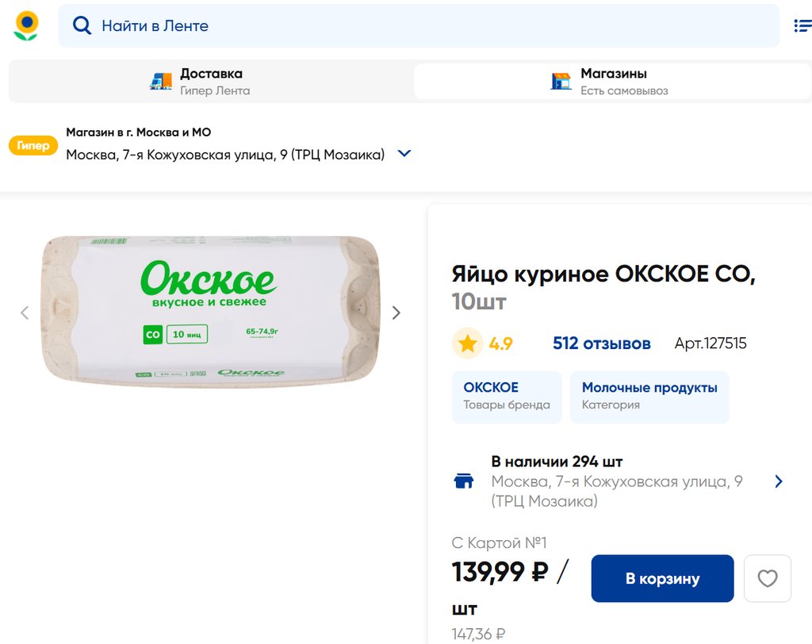The height and width of the screenshot is (644, 812).
Task: Expand the store address dropdown
Action: pos(404,154)
